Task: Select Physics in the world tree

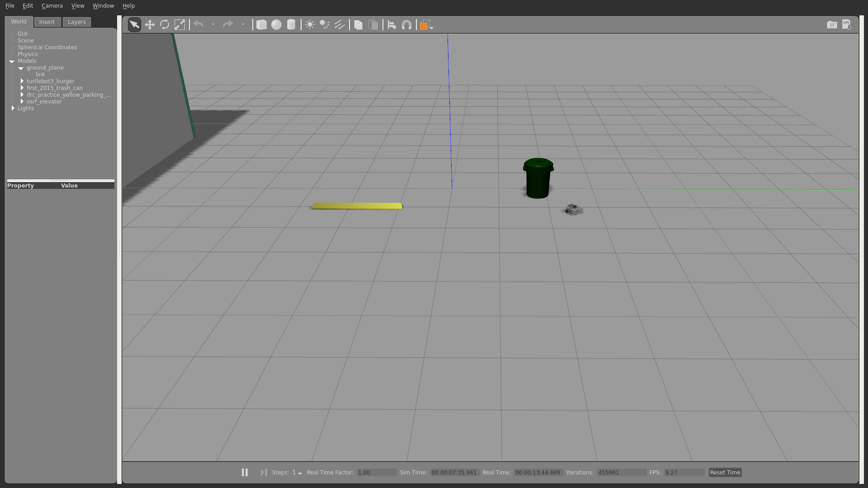Action: (x=28, y=54)
